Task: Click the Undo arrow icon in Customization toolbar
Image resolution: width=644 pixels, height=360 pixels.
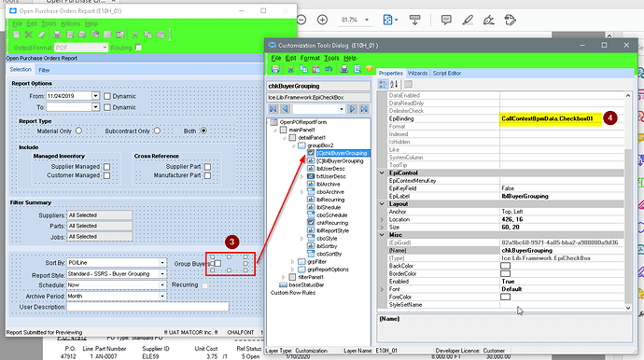Action: 329,69
